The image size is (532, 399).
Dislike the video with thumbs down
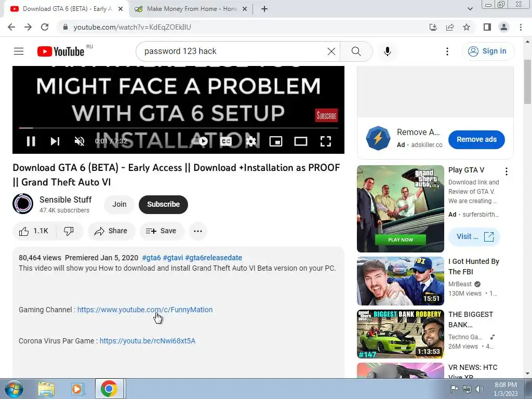(69, 231)
